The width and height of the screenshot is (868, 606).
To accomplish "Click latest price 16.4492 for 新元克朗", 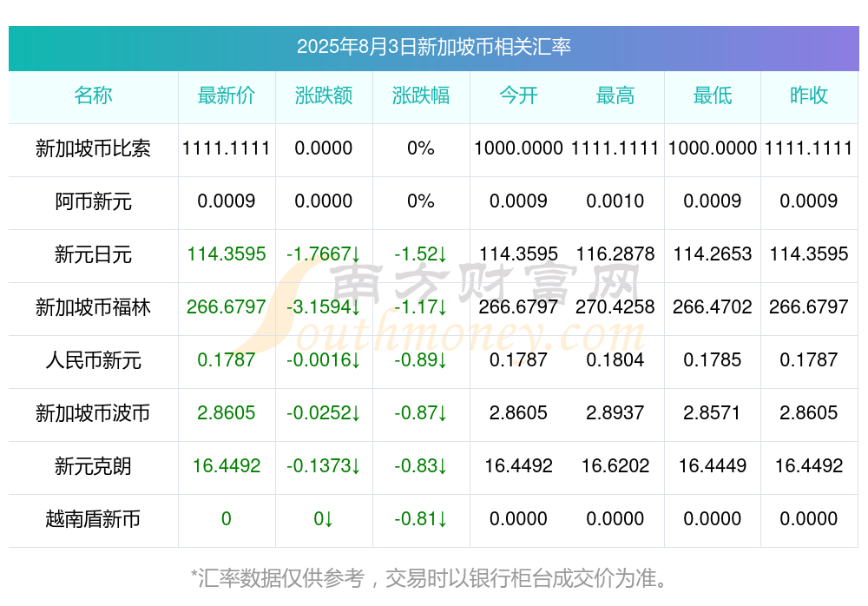I will pos(227,466).
